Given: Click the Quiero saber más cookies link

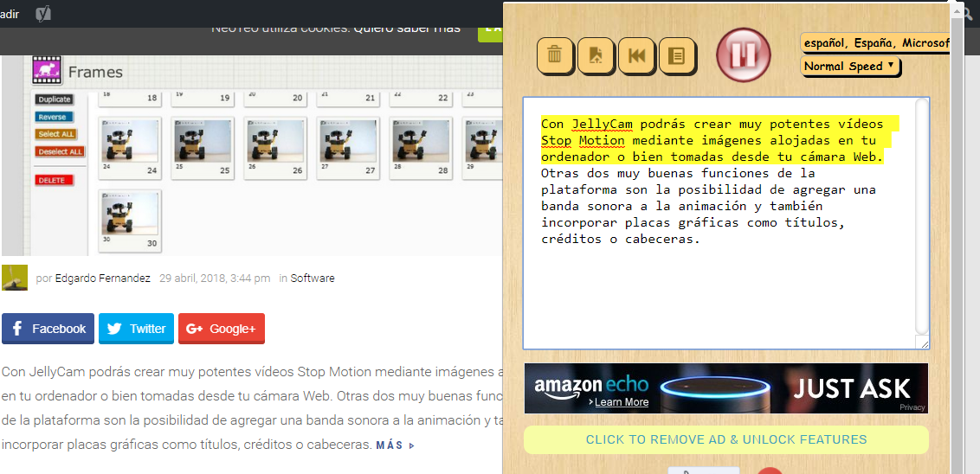Looking at the screenshot, I should click(x=407, y=28).
